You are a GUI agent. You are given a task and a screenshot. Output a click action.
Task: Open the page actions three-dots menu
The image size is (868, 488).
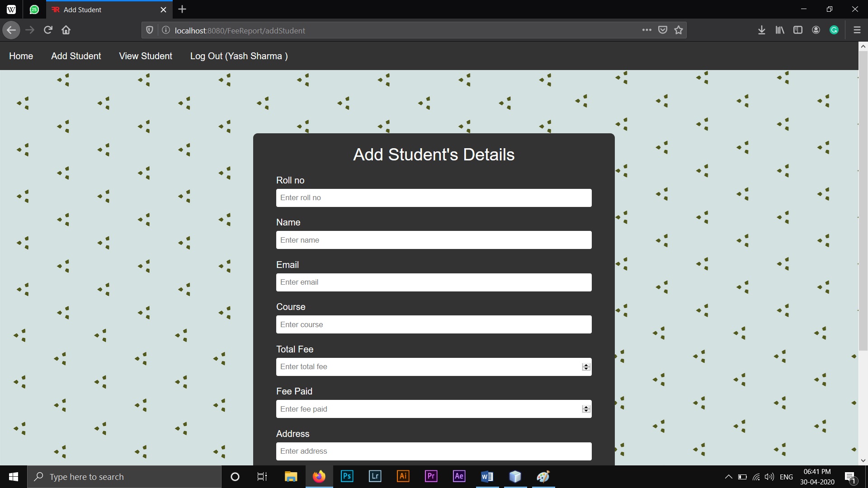647,30
